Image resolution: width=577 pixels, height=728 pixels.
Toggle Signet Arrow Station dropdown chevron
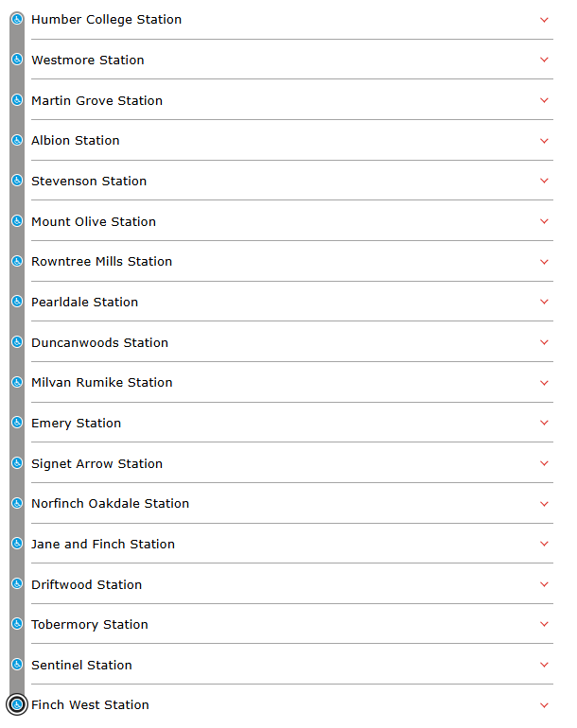544,463
